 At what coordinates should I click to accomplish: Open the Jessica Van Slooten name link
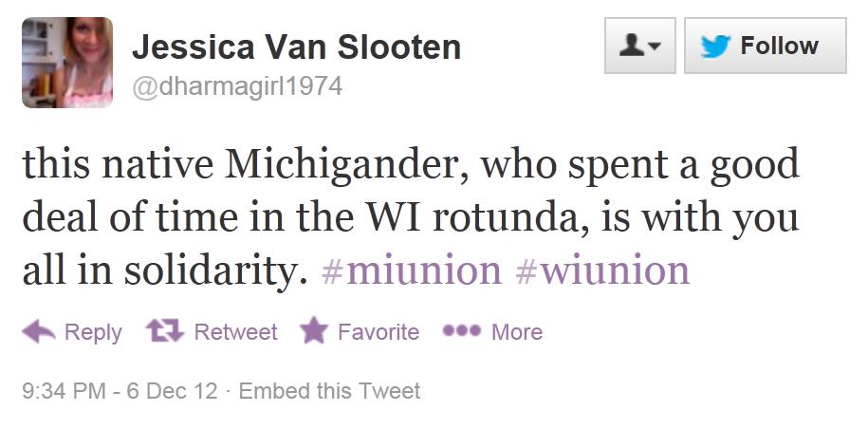296,46
